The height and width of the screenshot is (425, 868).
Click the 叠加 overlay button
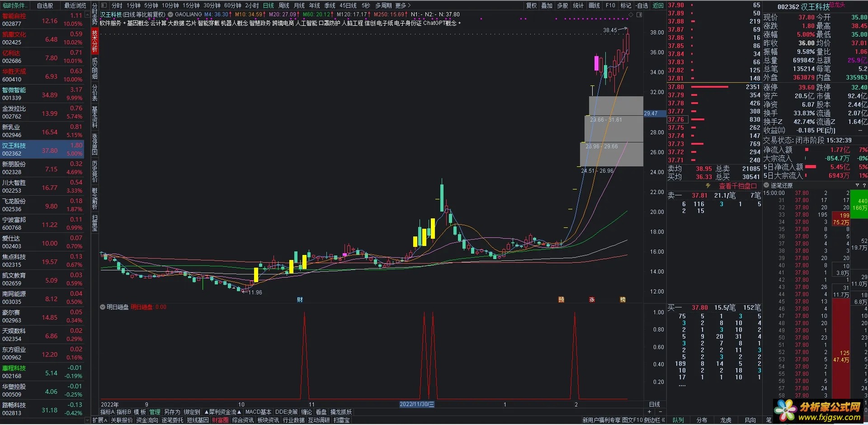[547, 5]
